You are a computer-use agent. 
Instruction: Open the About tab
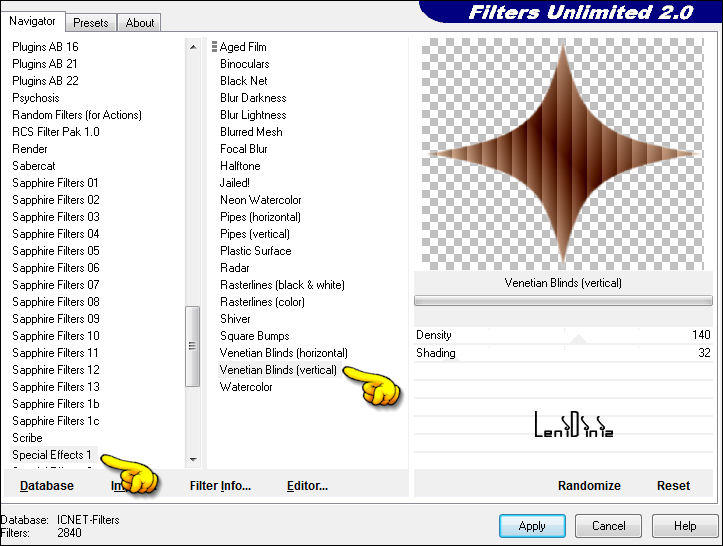click(140, 22)
